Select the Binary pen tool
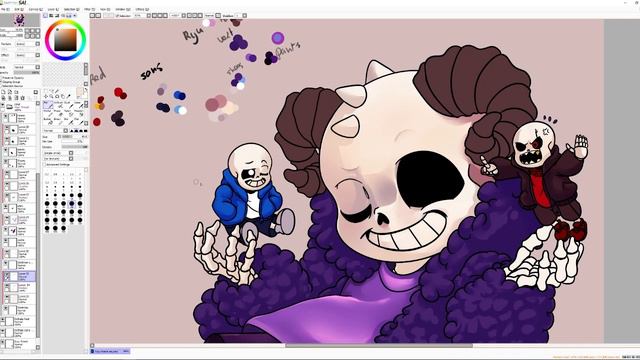This screenshot has height=360, width=640. point(58,122)
